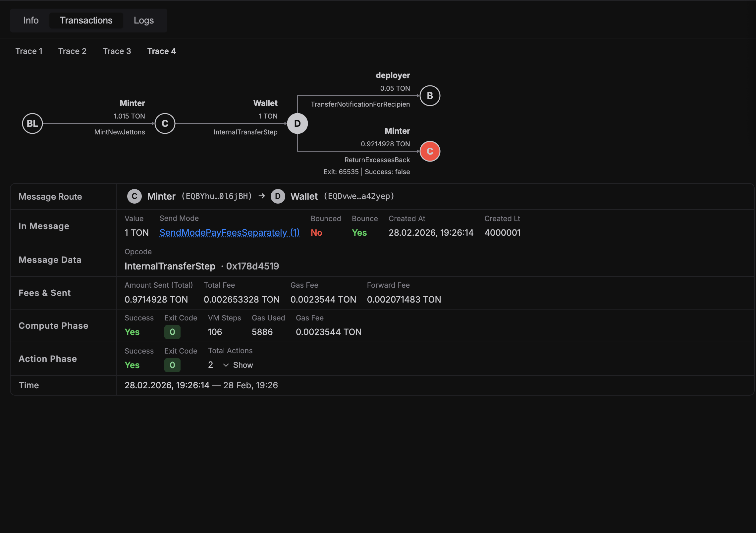756x533 pixels.
Task: Select the Minter node C in the graph
Action: (x=165, y=123)
